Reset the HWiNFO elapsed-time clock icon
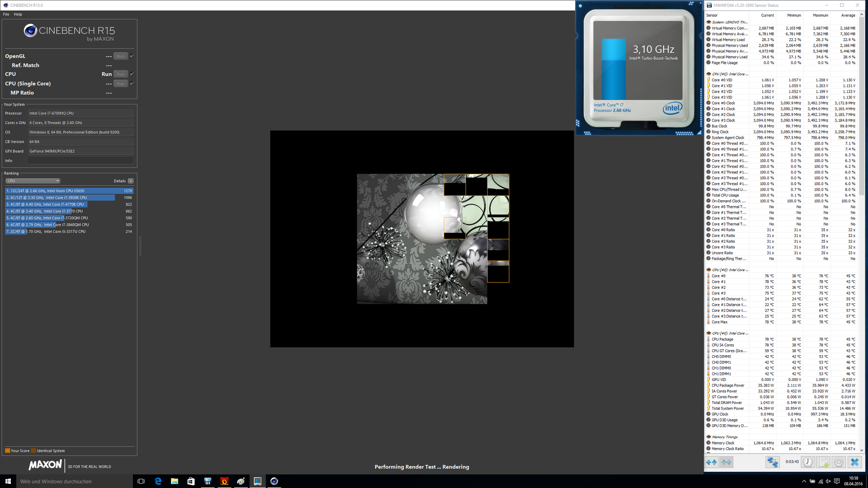The image size is (868, 488). [x=808, y=462]
